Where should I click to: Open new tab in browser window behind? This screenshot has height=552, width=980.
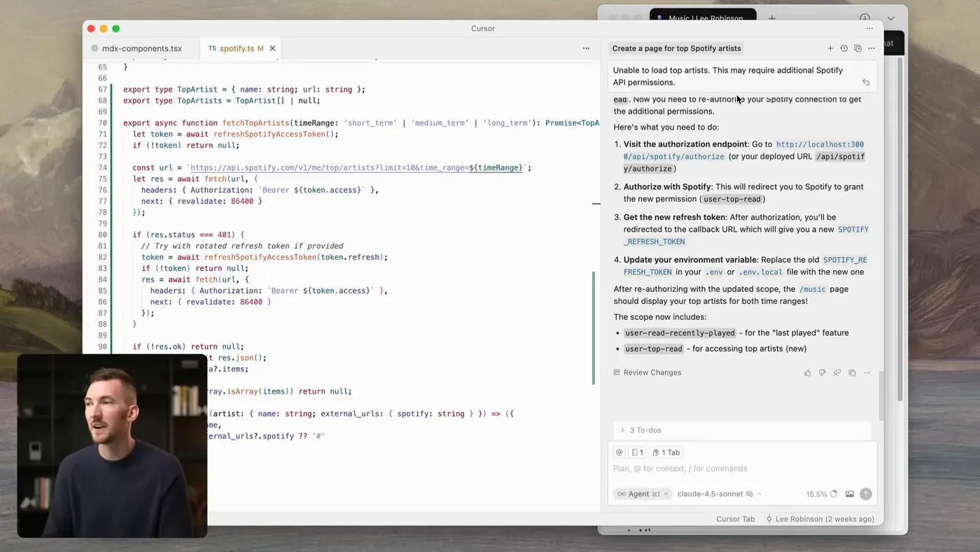tap(771, 18)
